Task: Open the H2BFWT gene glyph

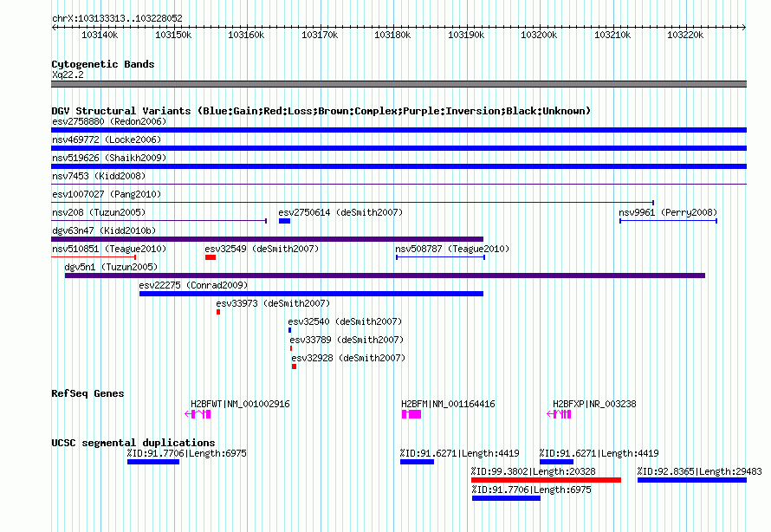Action: tap(198, 414)
